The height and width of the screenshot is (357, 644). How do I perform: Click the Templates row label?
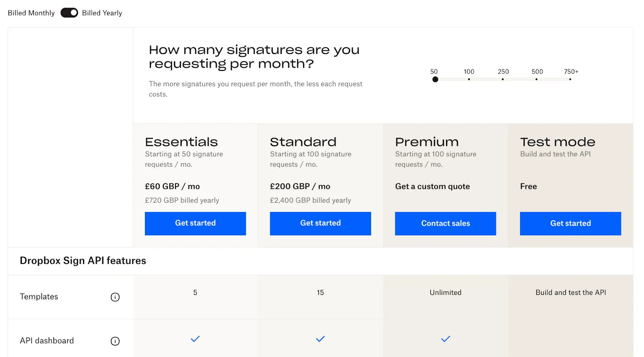tap(39, 297)
